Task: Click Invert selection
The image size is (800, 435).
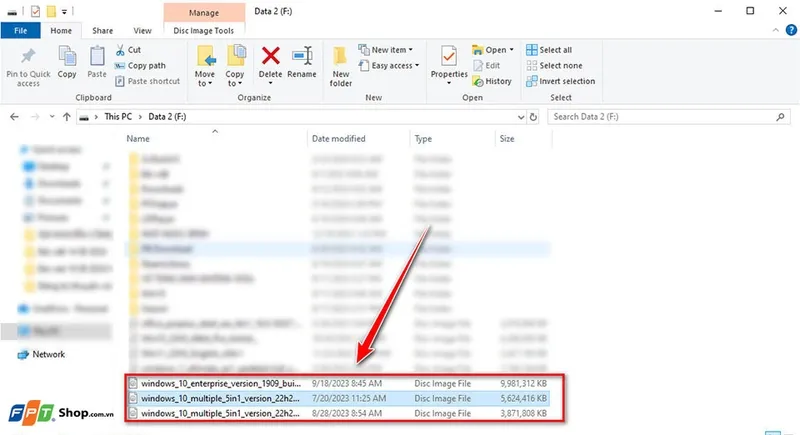Action: tap(565, 81)
